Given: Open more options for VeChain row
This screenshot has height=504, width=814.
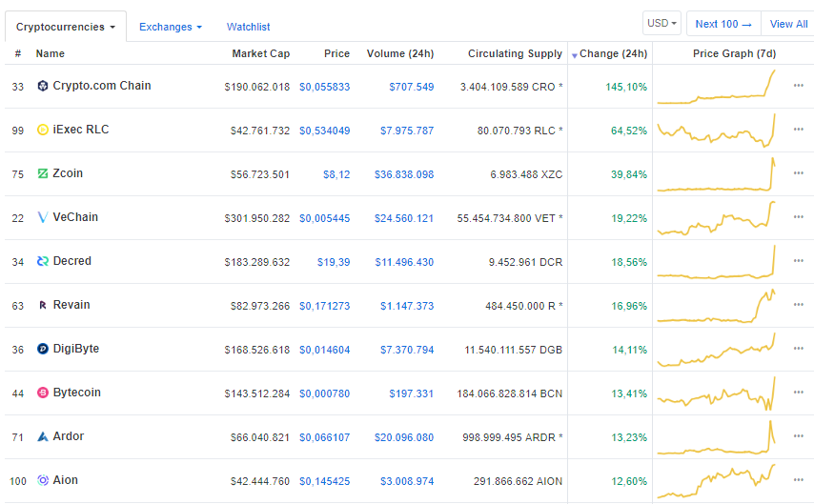Looking at the screenshot, I should pos(799,216).
